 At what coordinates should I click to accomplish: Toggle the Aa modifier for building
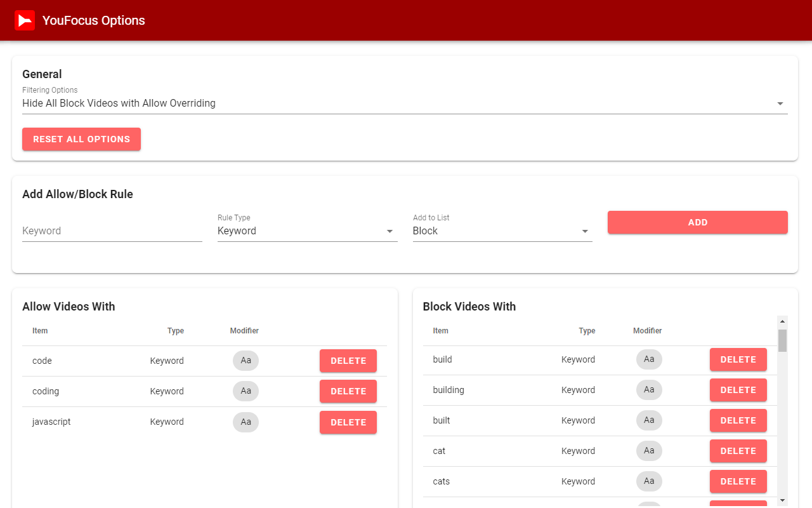coord(649,390)
